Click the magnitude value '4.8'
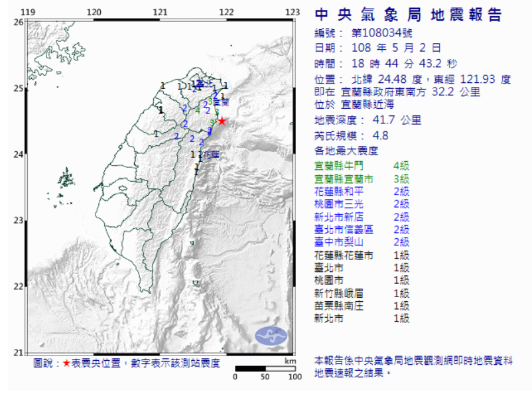Screen dimensions: 532x394 [x=380, y=136]
